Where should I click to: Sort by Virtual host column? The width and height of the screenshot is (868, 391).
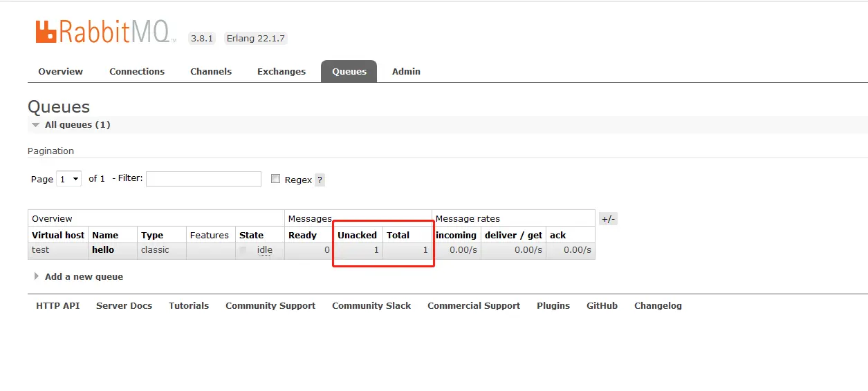click(x=58, y=235)
